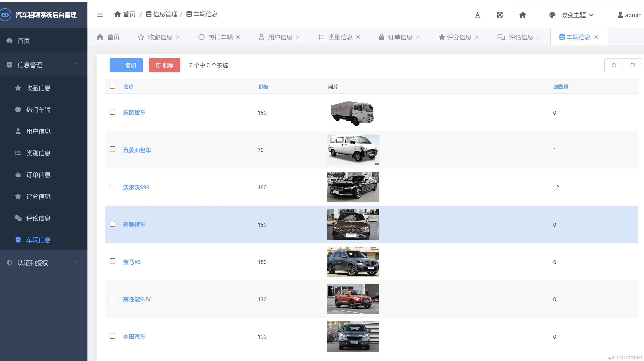Open 热门车辆 in the sidebar
The width and height of the screenshot is (644, 361).
click(x=38, y=110)
